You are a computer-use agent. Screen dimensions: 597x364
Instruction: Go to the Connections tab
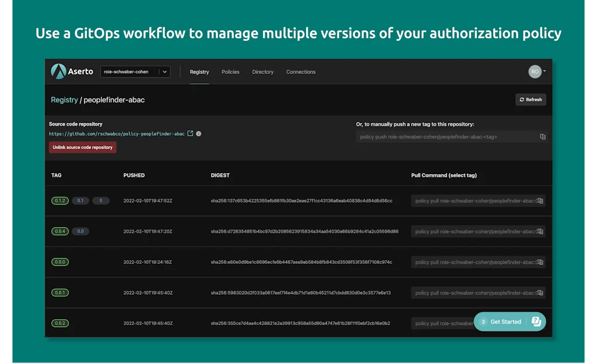[x=300, y=72]
